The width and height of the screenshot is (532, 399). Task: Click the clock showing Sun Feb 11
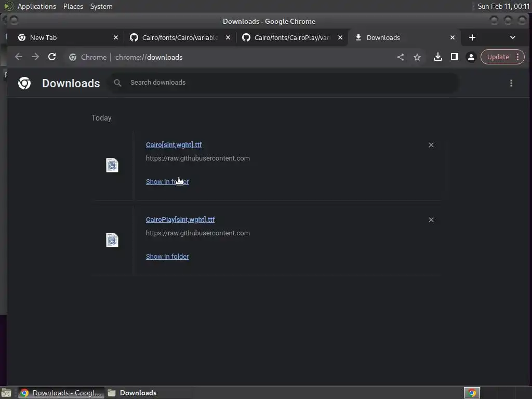tap(503, 6)
